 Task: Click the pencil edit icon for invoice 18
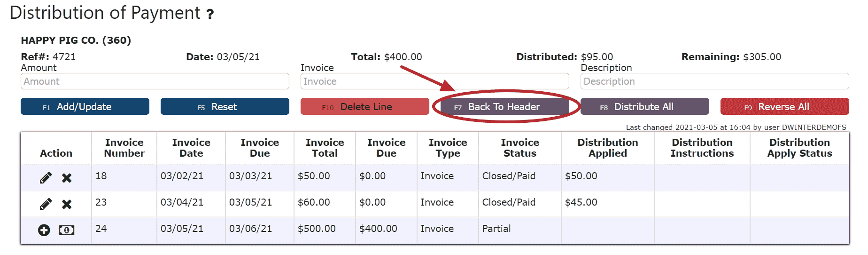[46, 178]
